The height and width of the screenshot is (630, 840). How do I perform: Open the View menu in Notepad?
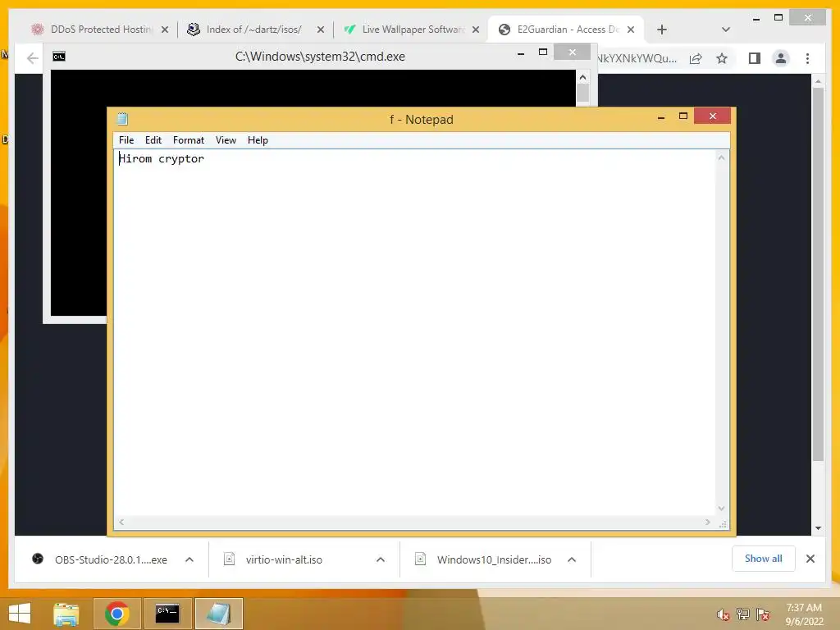pos(226,140)
